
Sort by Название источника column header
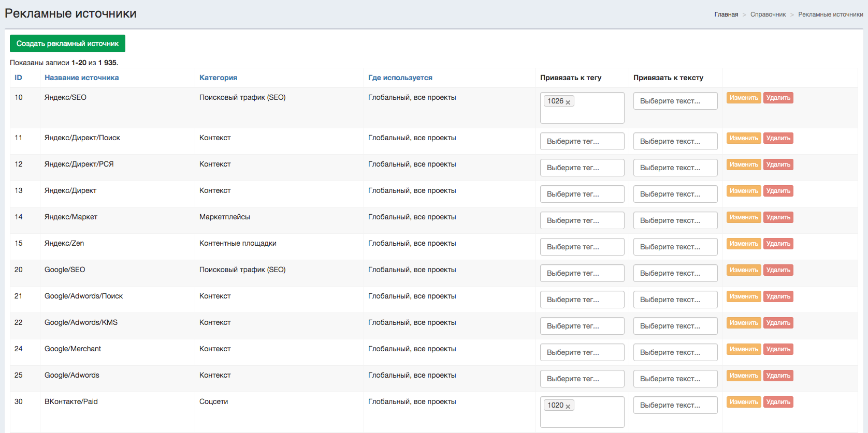tap(81, 78)
